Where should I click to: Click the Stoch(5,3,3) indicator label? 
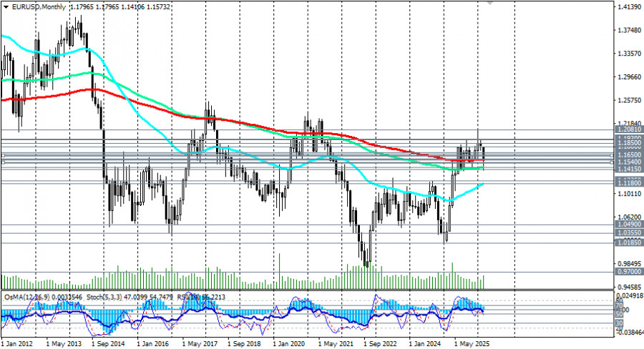pyautogui.click(x=104, y=297)
